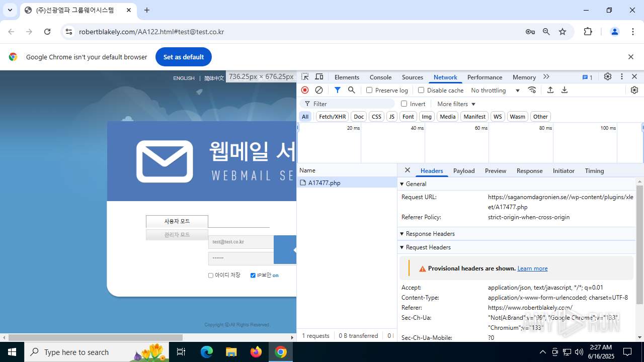644x362 pixels.
Task: Switch to the Elements panel tab
Action: coord(347,77)
